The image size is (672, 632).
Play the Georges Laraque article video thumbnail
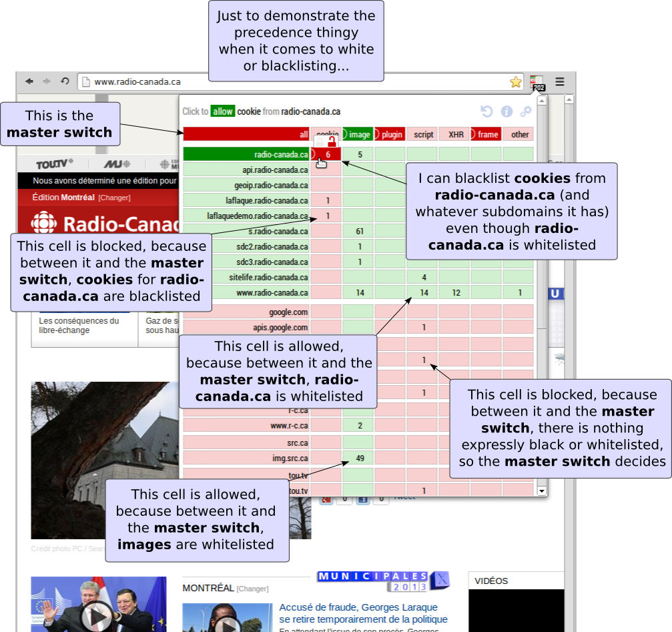click(227, 618)
